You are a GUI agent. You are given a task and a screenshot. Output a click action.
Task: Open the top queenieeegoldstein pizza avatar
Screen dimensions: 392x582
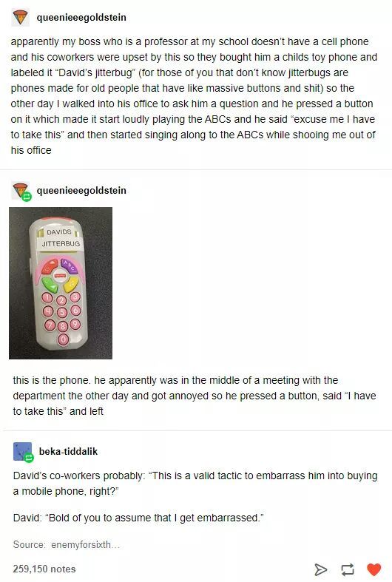coord(20,18)
